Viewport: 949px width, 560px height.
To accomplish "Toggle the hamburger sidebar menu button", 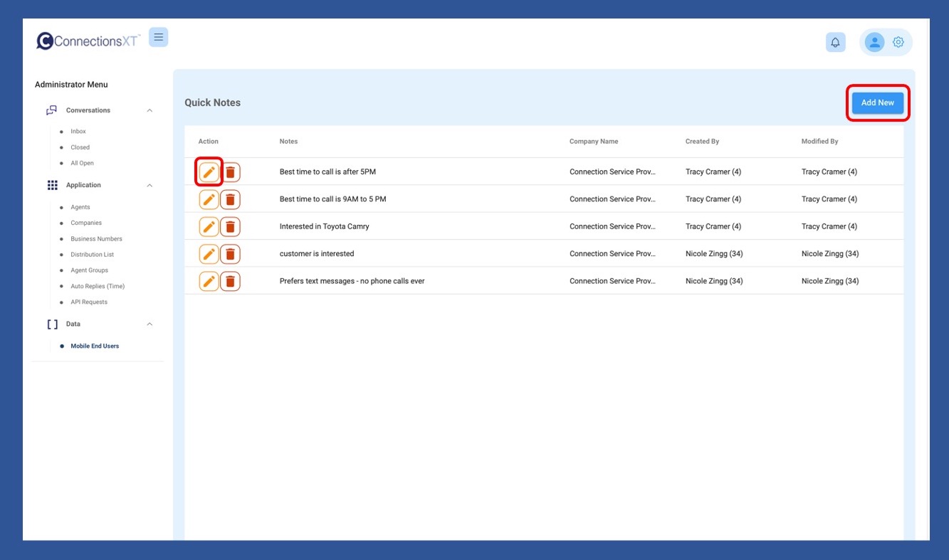I will click(x=158, y=38).
